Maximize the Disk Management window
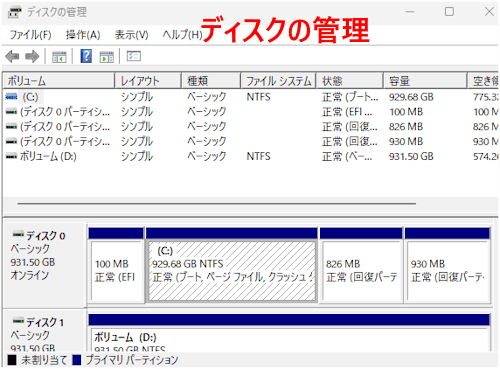 coord(449,12)
